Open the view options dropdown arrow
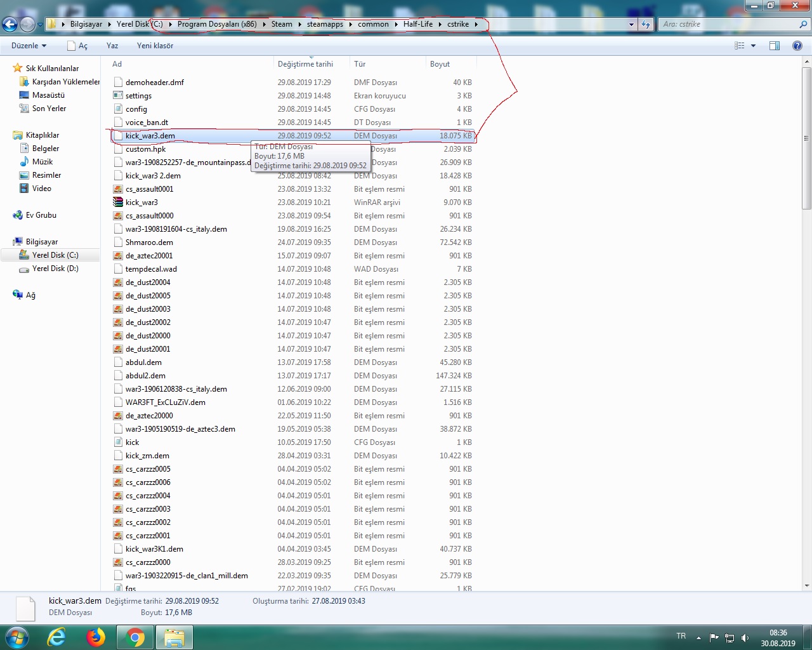Viewport: 812px width, 650px height. (753, 46)
